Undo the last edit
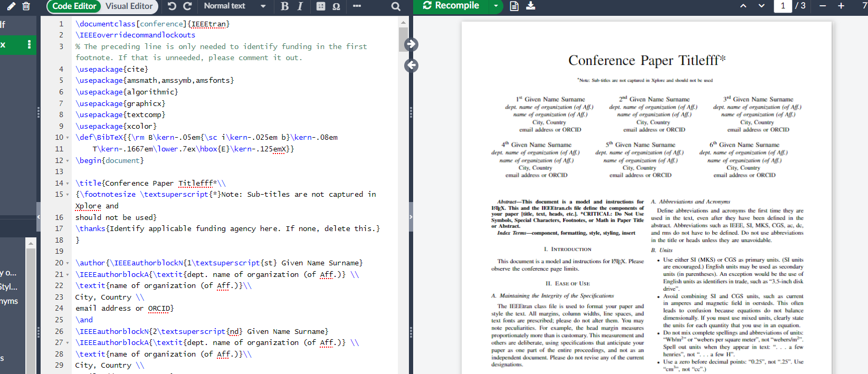This screenshot has width=868, height=374. pos(171,6)
